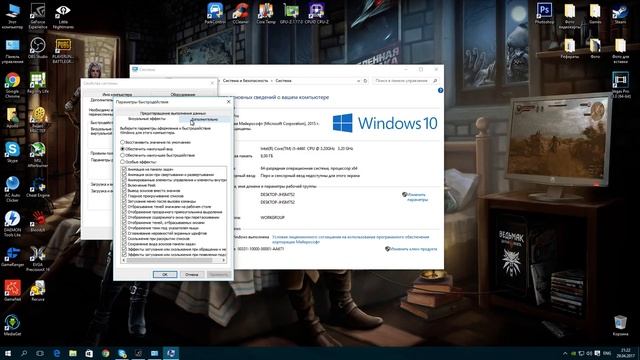The width and height of the screenshot is (640, 360).
Task: Switch to the Visual Effects tab
Action: (x=147, y=119)
